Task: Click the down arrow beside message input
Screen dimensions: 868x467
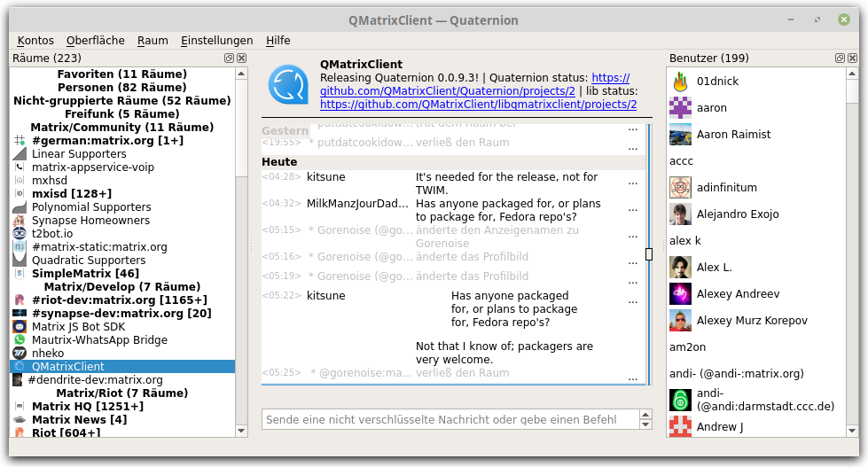Action: (x=645, y=424)
